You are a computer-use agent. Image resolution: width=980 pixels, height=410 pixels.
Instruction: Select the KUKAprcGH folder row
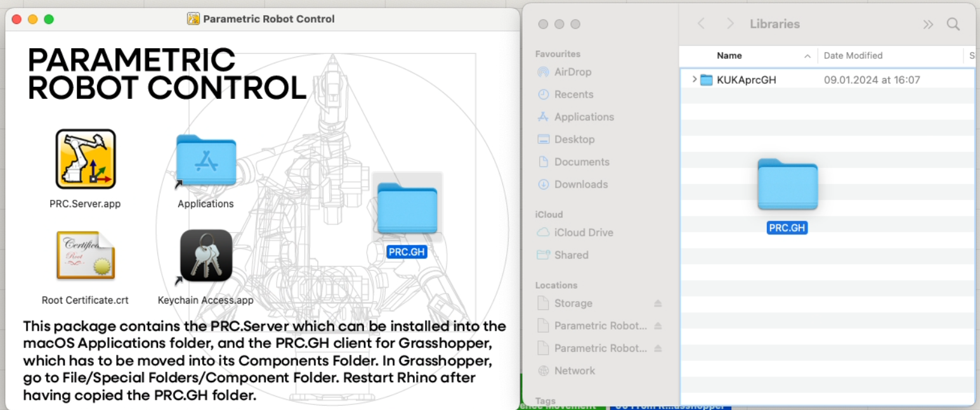pos(827,80)
